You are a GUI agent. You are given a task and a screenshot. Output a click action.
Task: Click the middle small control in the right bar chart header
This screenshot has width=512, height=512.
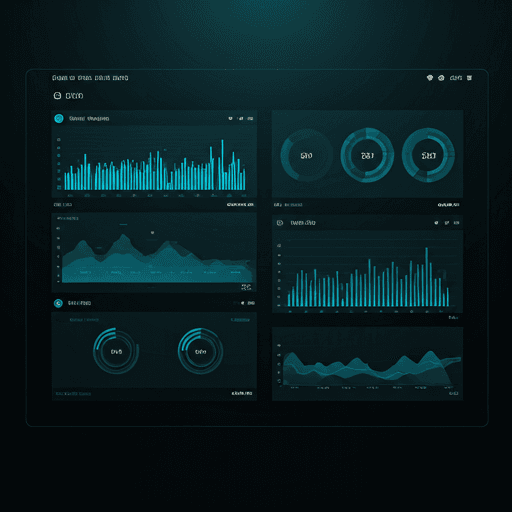click(447, 223)
